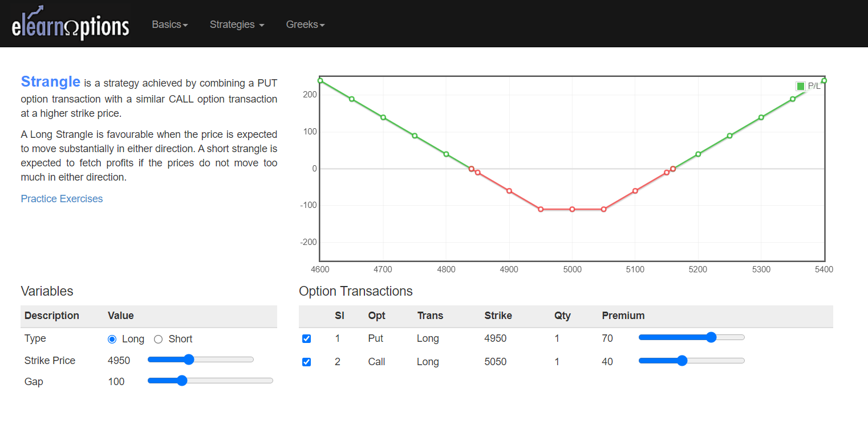Viewport: 868px width, 421px height.
Task: Click the chart data point at 4700
Action: click(383, 117)
